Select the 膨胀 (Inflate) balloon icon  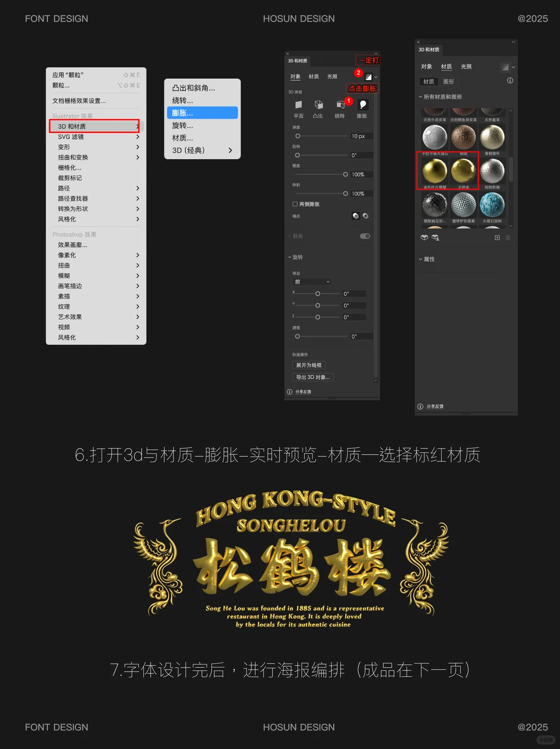[x=362, y=105]
